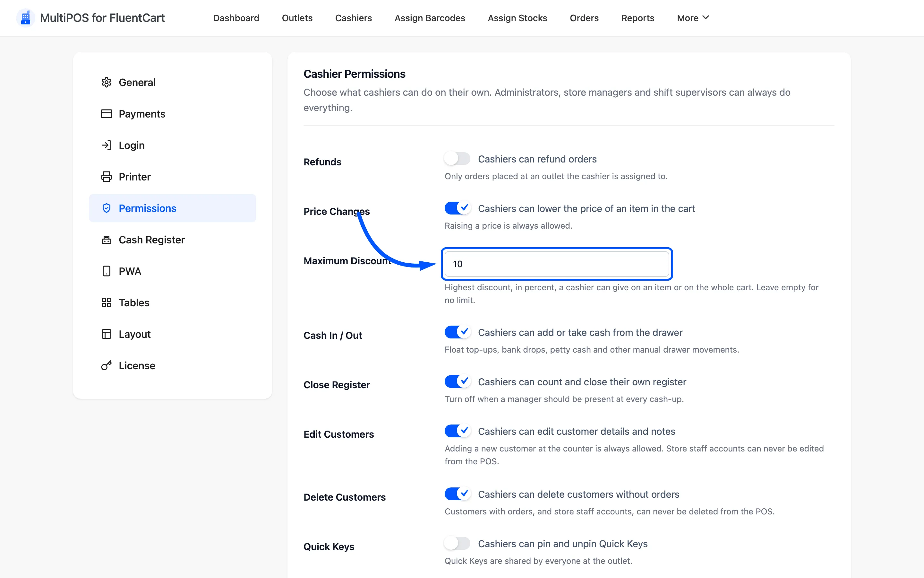Click the MultiPOS building logo icon

(x=26, y=18)
